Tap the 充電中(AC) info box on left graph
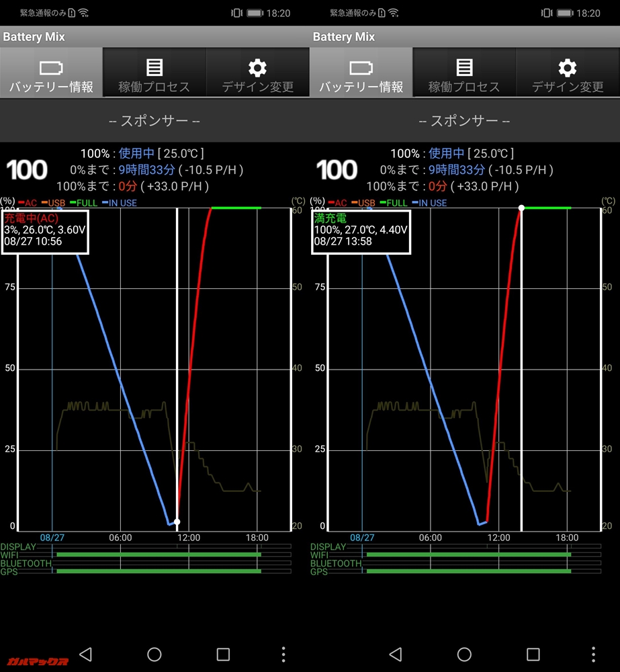Viewport: 620px width, 672px height. click(x=45, y=233)
